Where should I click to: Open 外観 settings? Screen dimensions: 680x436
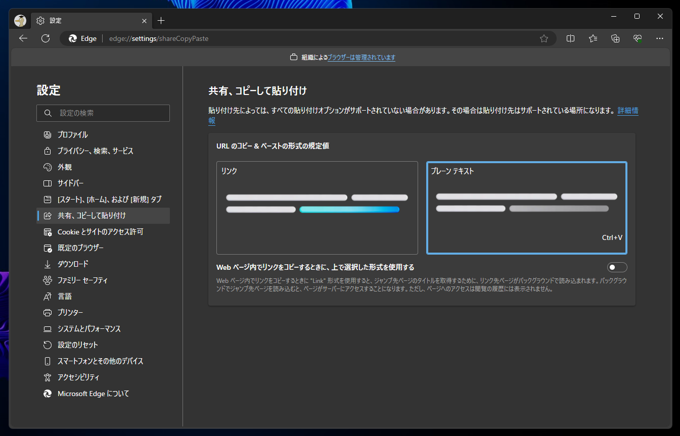[x=103, y=167]
